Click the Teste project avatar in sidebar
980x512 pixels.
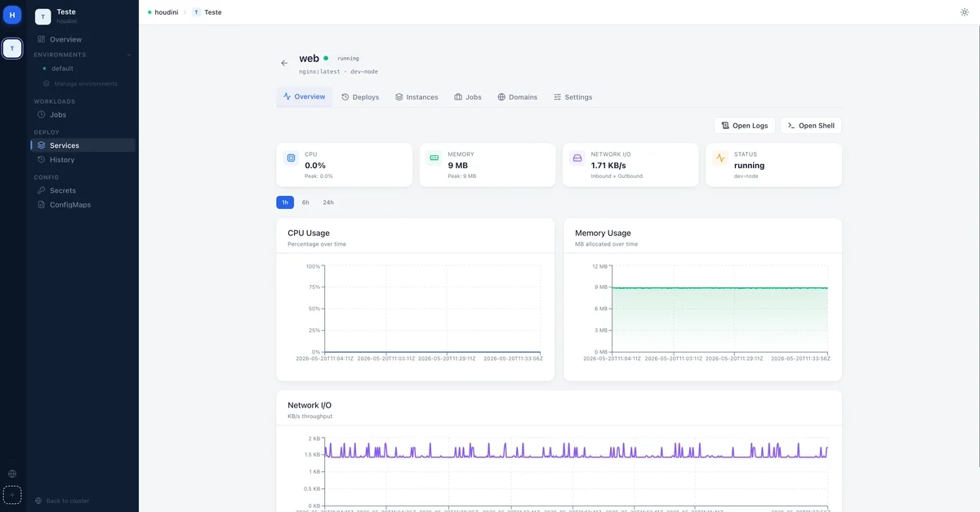(43, 16)
